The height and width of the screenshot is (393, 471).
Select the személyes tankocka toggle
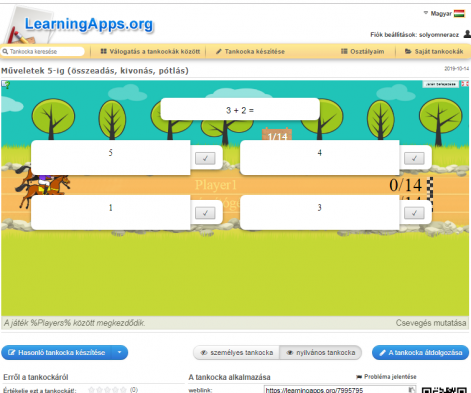click(x=237, y=353)
